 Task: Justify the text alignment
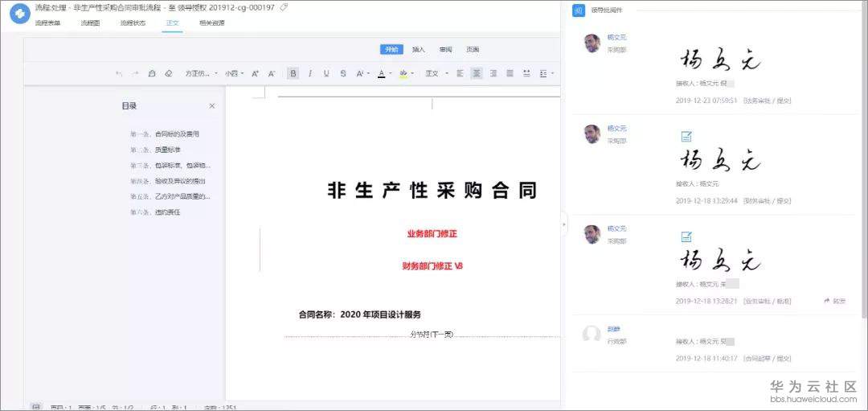510,73
